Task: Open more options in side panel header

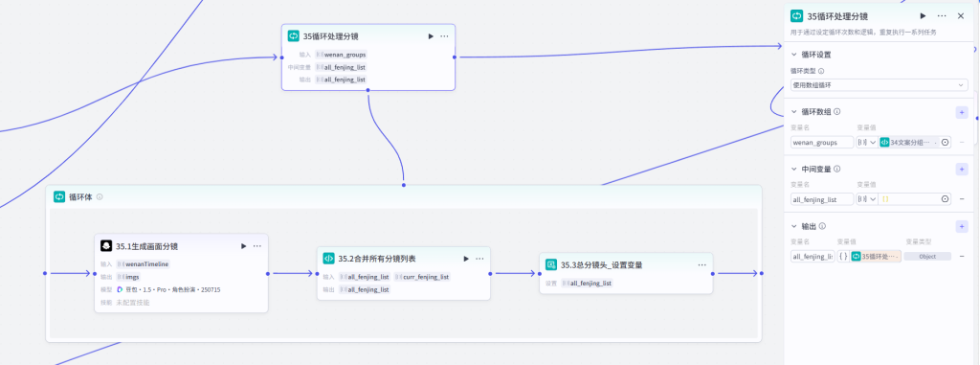Action: point(942,16)
